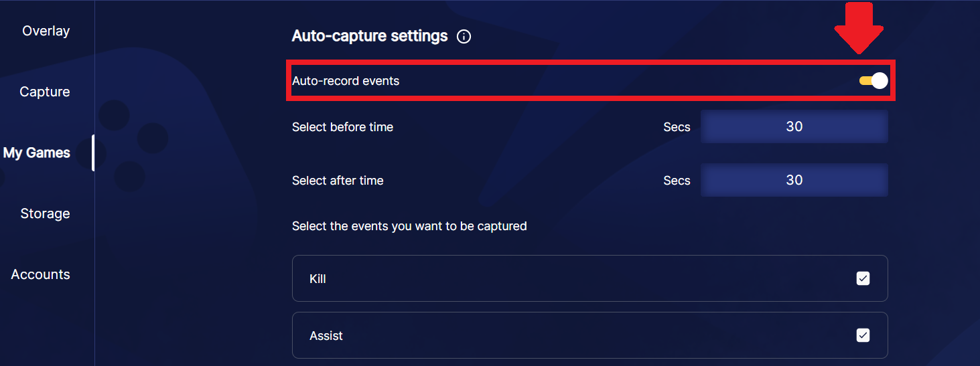Disable the Auto-record events toggle
980x366 pixels.
873,81
